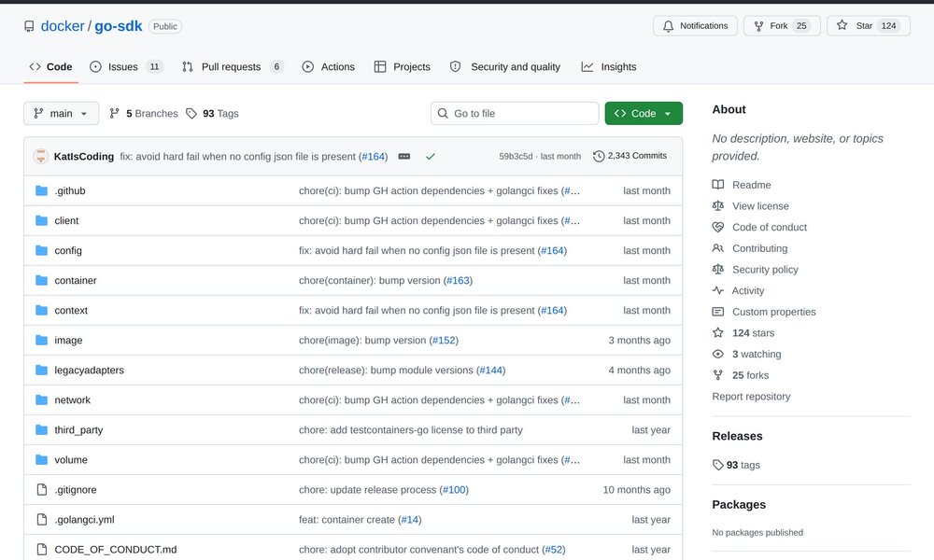This screenshot has width=934, height=560.
Task: Expand commit message ellipsis button
Action: pyautogui.click(x=403, y=156)
